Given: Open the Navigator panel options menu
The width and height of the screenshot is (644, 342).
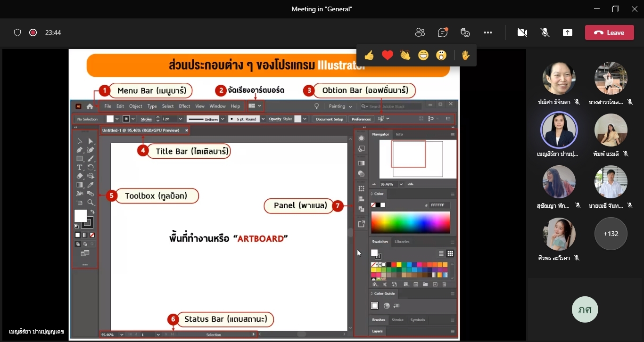Looking at the screenshot, I should [x=452, y=135].
